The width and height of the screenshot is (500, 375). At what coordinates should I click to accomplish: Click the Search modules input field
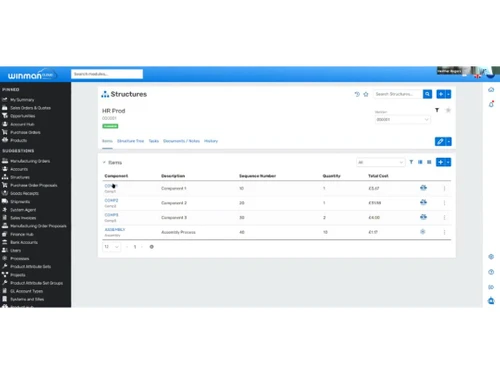[107, 74]
